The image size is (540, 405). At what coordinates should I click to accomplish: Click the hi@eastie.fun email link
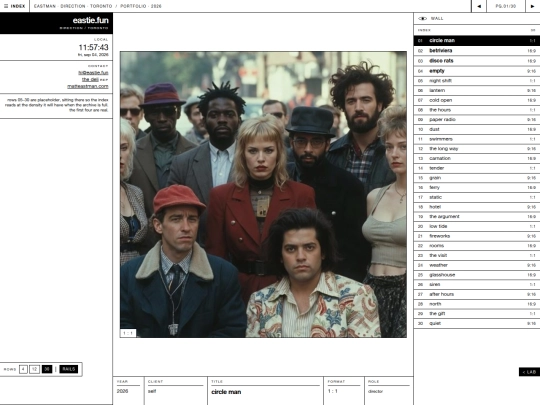(x=93, y=73)
